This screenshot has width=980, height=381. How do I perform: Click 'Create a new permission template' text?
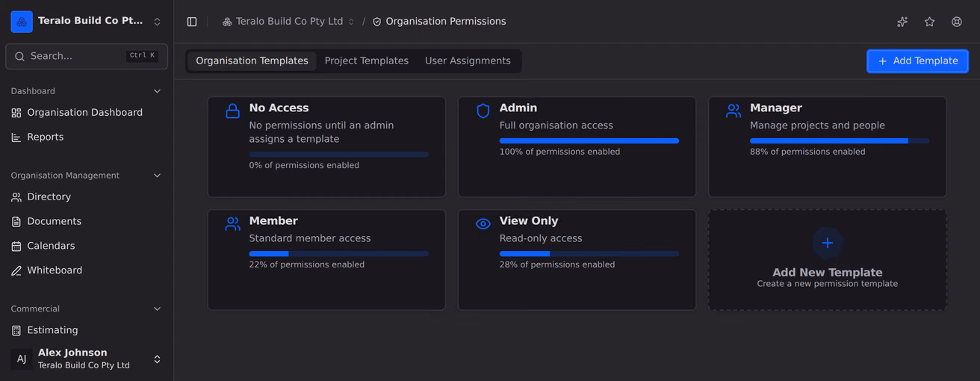[828, 284]
